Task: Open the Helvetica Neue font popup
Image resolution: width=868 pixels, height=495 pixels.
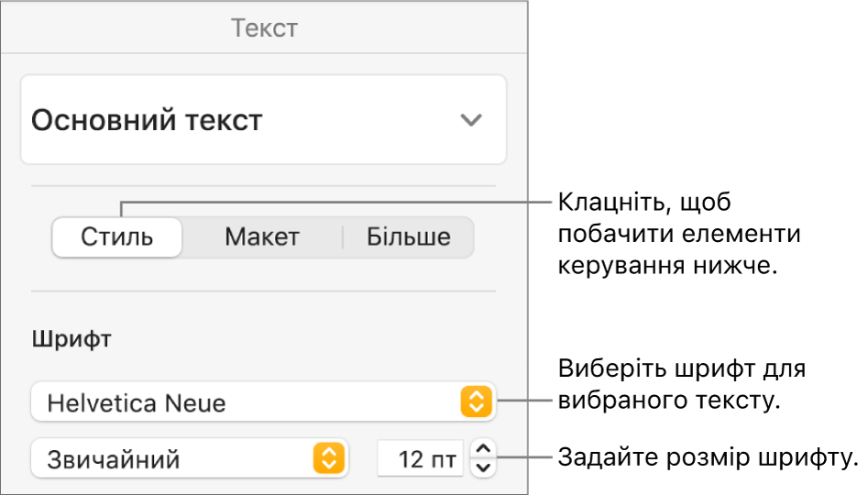Action: coord(263,402)
